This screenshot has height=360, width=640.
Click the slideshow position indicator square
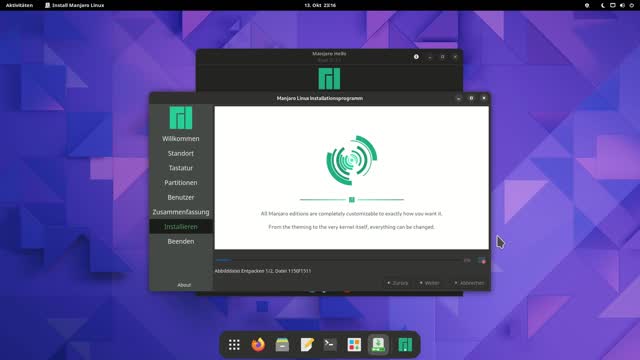[351, 200]
